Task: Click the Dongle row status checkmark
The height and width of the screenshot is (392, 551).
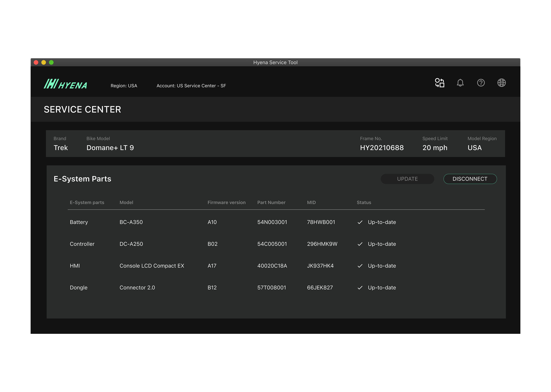Action: coord(360,288)
